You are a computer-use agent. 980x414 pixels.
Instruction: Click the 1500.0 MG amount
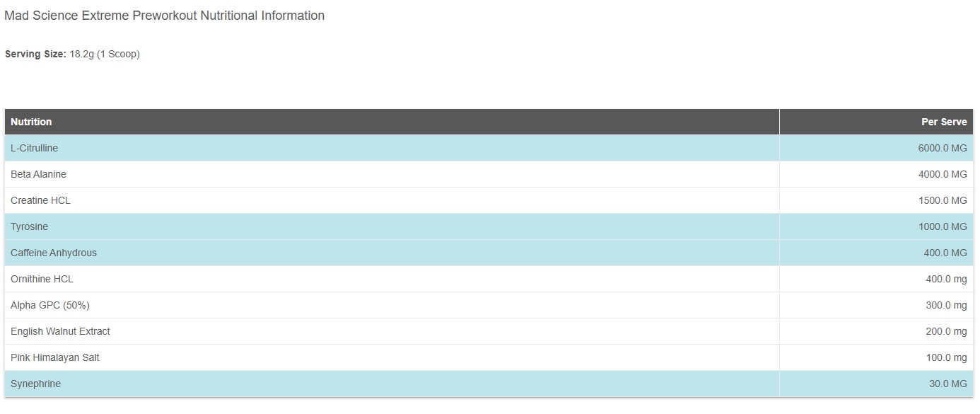click(942, 200)
